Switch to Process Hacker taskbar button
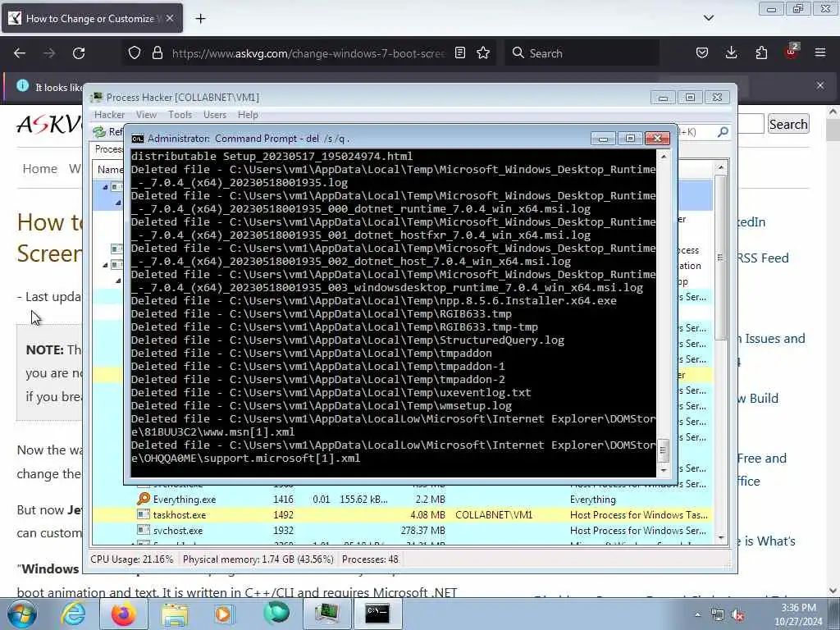 (326, 614)
